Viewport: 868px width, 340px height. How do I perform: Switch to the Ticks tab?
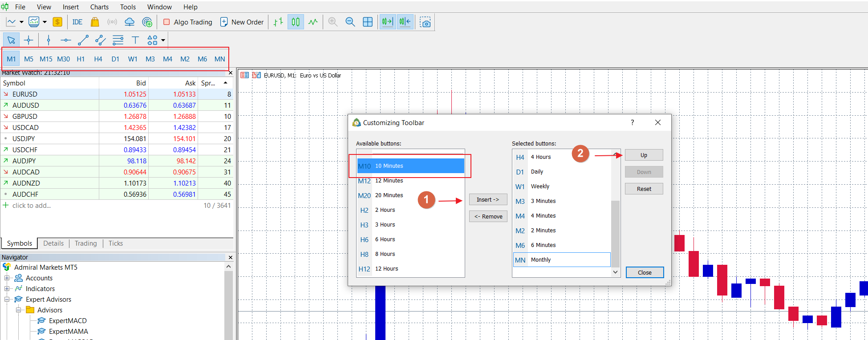point(116,243)
